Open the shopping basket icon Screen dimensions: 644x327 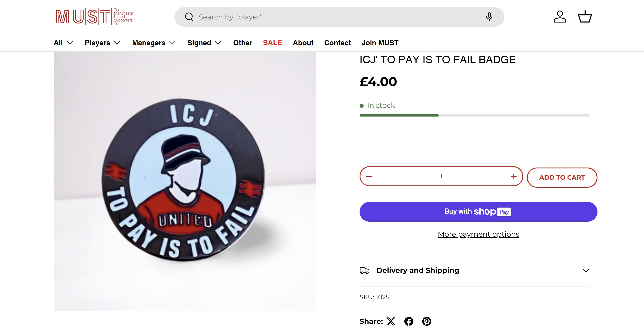(x=585, y=17)
